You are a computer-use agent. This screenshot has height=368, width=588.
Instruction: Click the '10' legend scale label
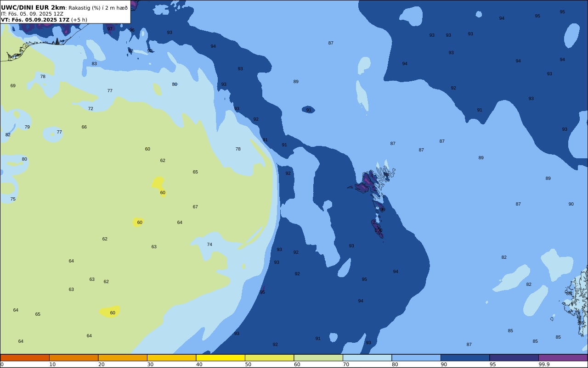[x=52, y=364]
